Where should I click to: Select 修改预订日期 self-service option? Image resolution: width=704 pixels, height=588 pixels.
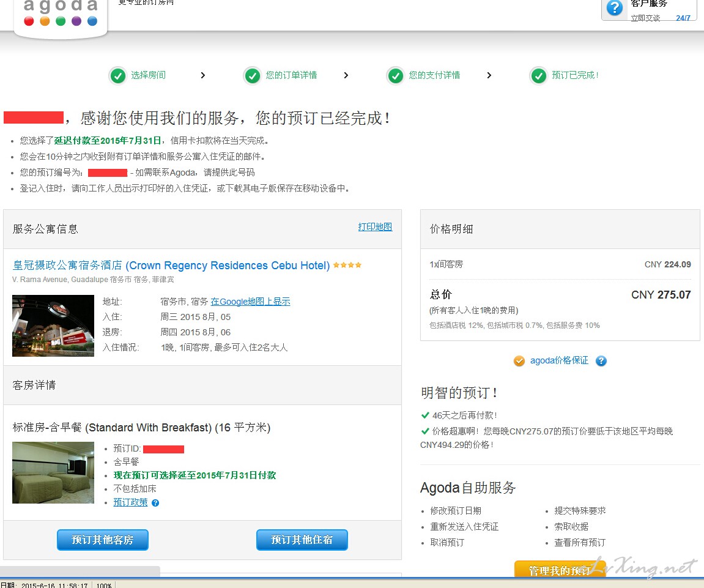pos(455,511)
